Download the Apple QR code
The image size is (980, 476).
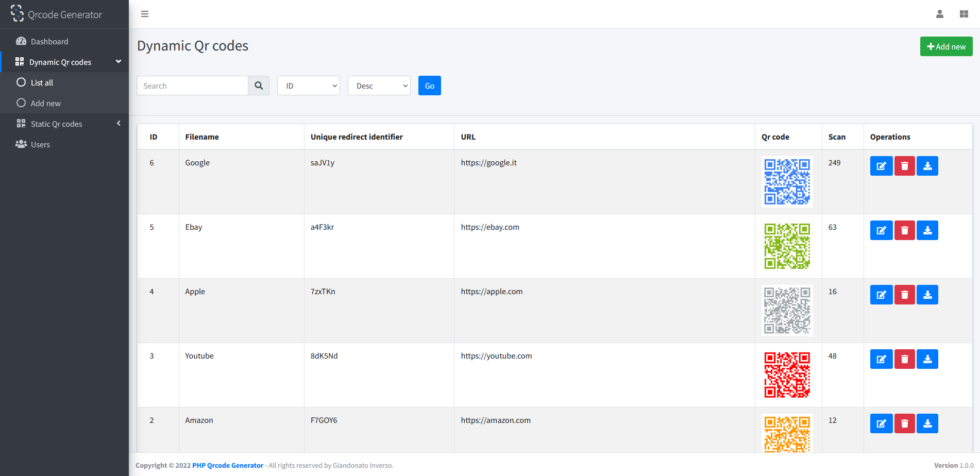[x=927, y=295]
